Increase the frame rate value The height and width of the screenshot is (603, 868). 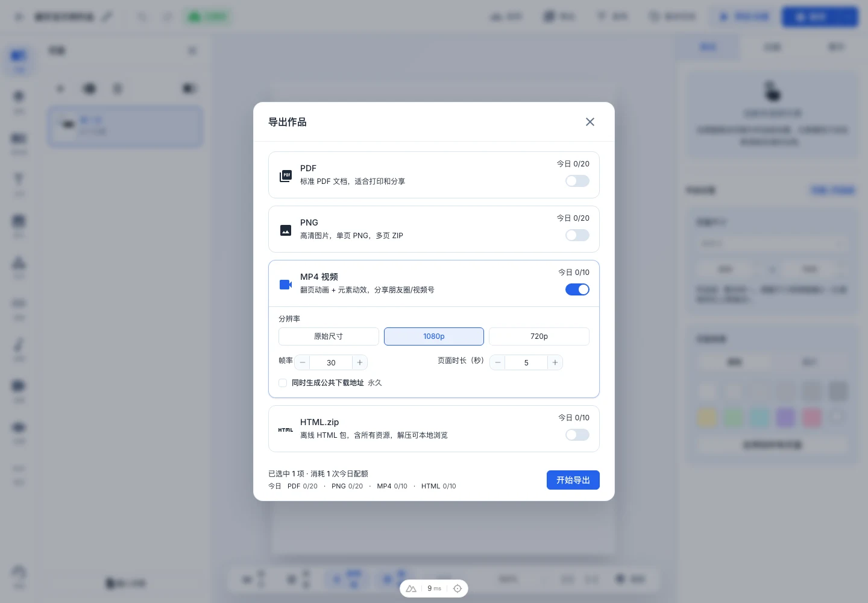pyautogui.click(x=360, y=362)
